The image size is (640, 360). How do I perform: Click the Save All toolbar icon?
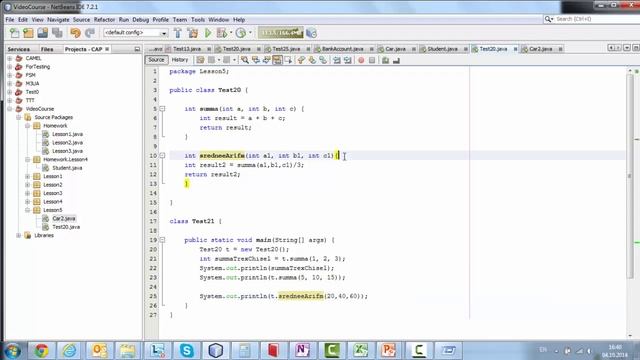pyautogui.click(x=57, y=33)
